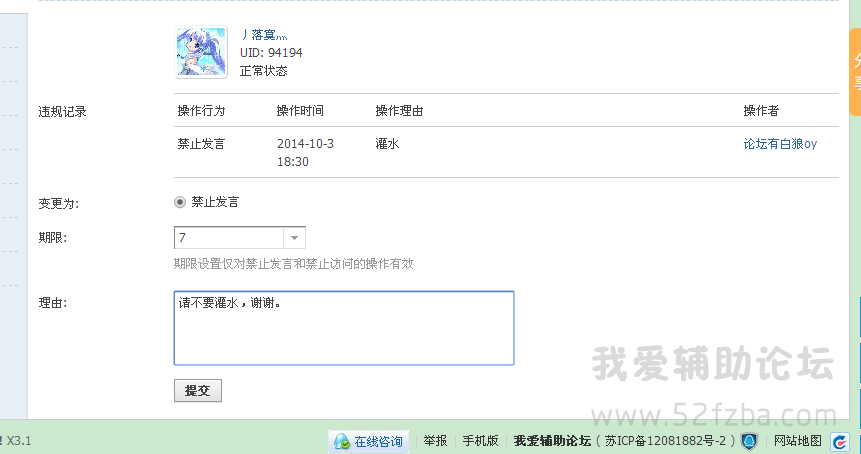Image resolution: width=861 pixels, height=454 pixels.
Task: Select the X3.1 version text
Action: [19, 441]
